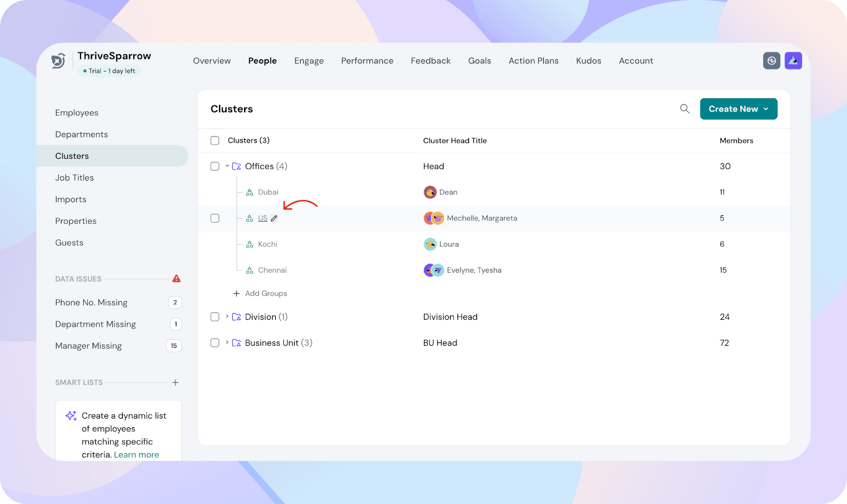Switch to the Performance tab
847x504 pixels.
pos(367,61)
